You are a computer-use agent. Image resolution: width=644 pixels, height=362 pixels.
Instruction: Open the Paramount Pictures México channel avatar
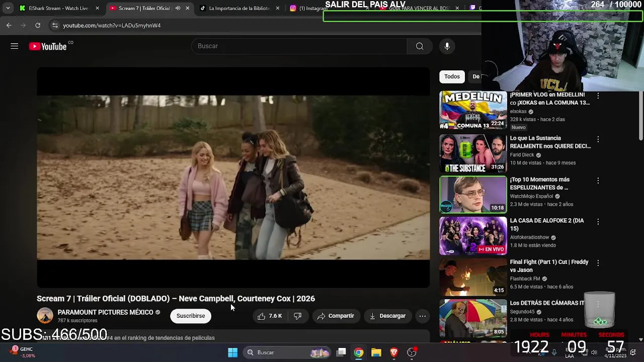45,316
